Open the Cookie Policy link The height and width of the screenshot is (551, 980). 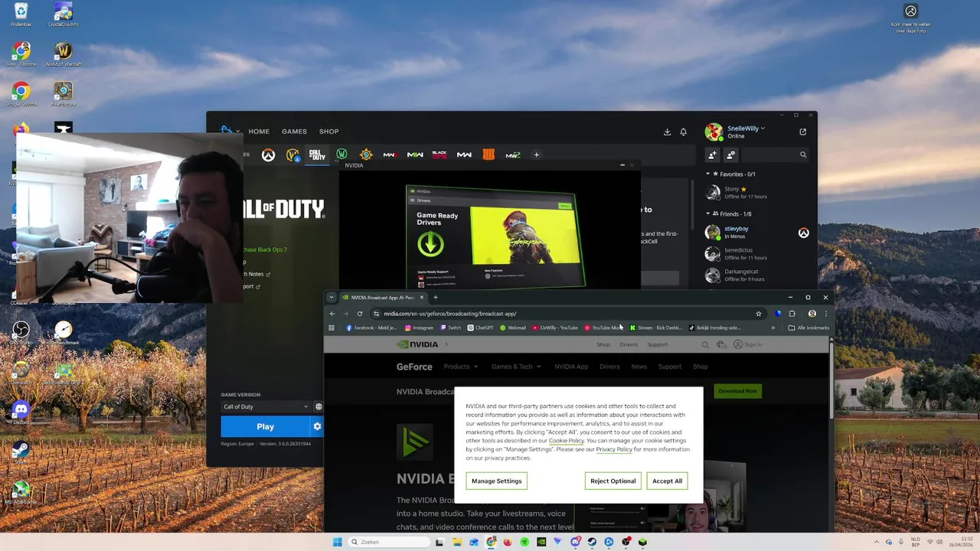566,441
